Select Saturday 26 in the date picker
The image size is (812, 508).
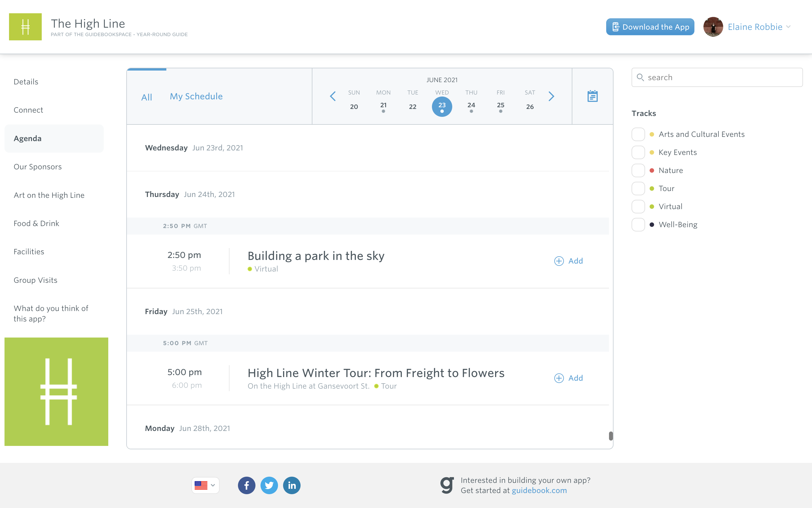point(530,106)
